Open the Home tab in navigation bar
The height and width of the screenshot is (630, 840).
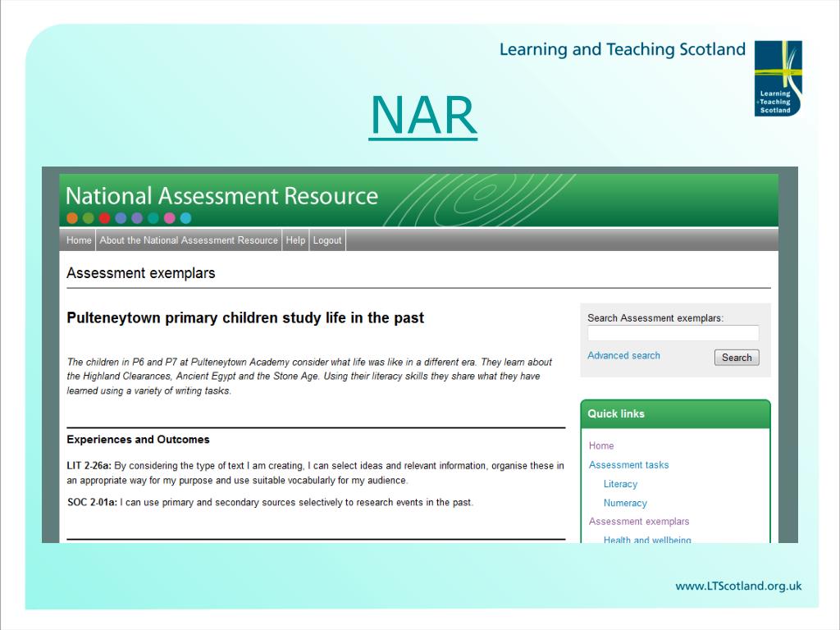[x=79, y=240]
